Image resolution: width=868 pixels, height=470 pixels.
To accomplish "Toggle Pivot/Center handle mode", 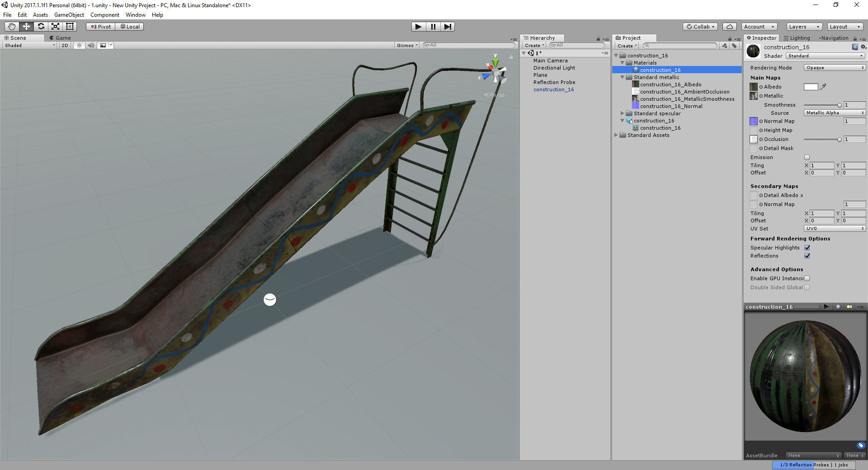I will [100, 27].
